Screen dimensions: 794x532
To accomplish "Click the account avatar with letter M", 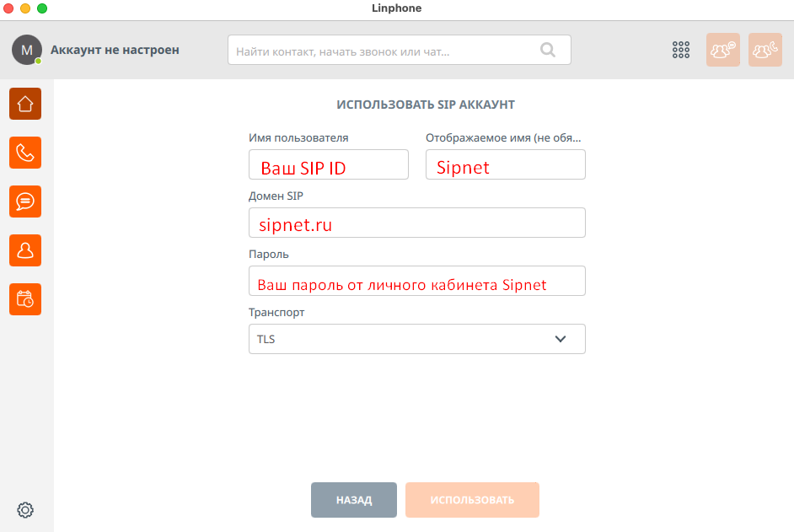I will pos(26,50).
